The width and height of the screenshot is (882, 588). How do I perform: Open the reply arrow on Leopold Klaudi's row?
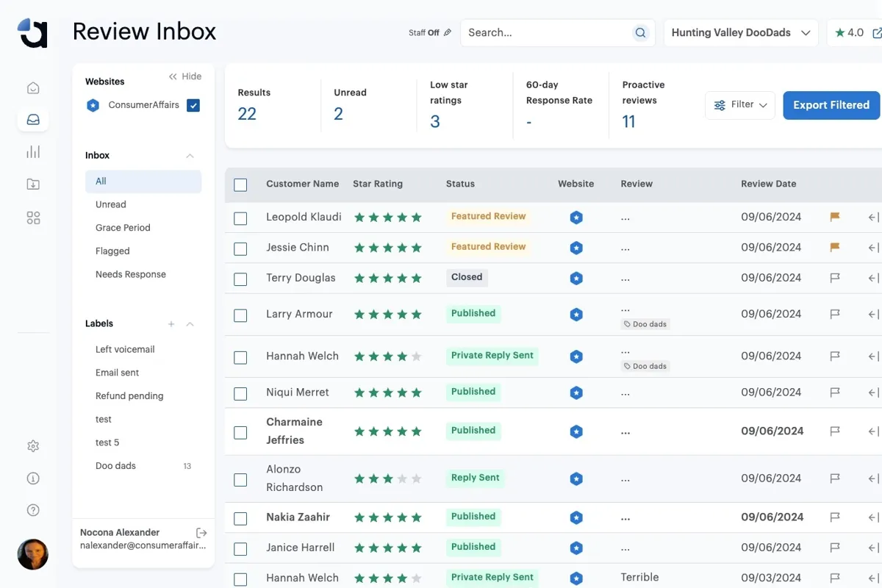[x=873, y=217]
